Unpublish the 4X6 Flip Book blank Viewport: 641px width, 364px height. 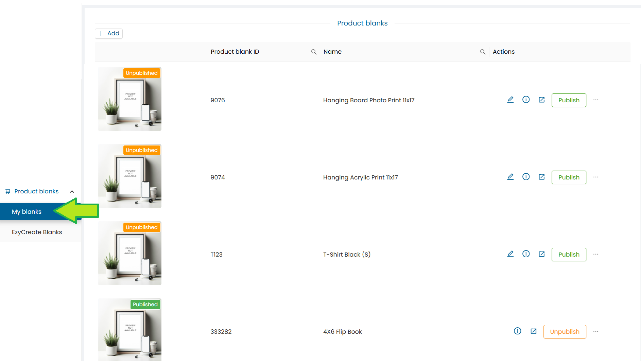(x=565, y=332)
